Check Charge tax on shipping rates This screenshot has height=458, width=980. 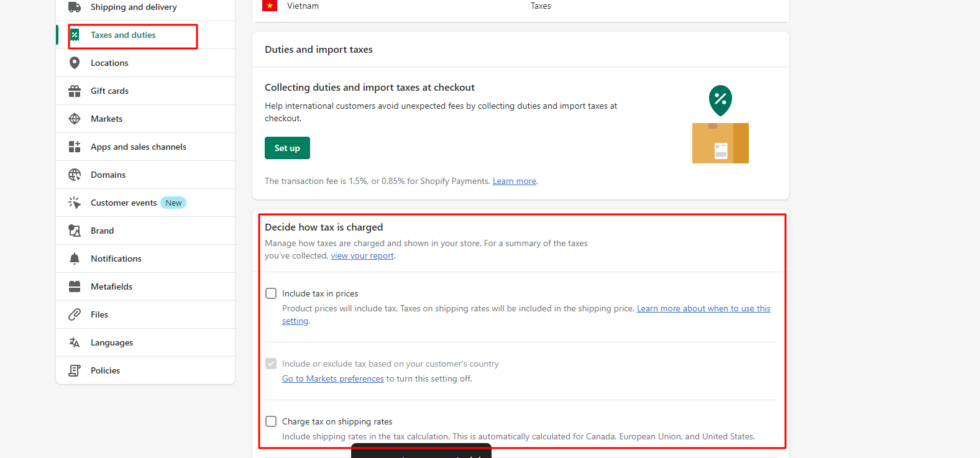coord(271,421)
